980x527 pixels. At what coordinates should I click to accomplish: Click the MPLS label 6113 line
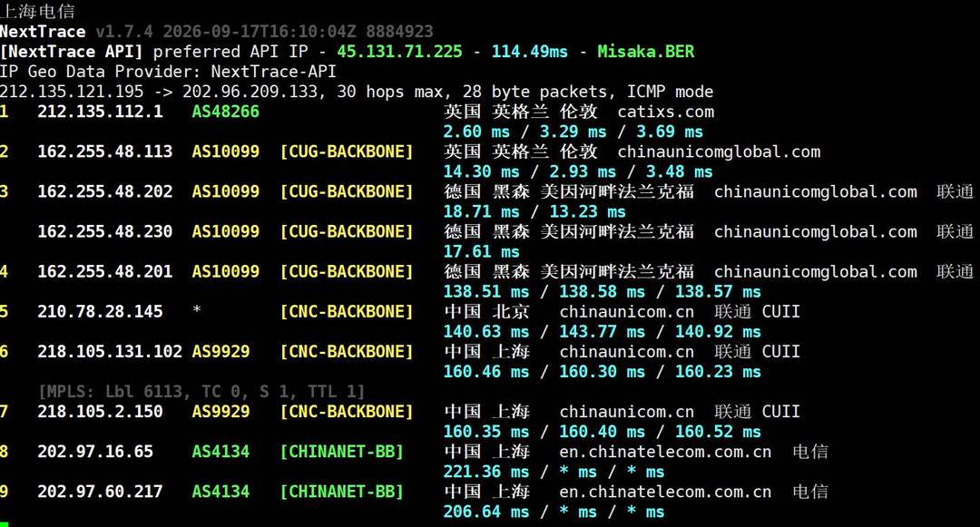(x=201, y=392)
